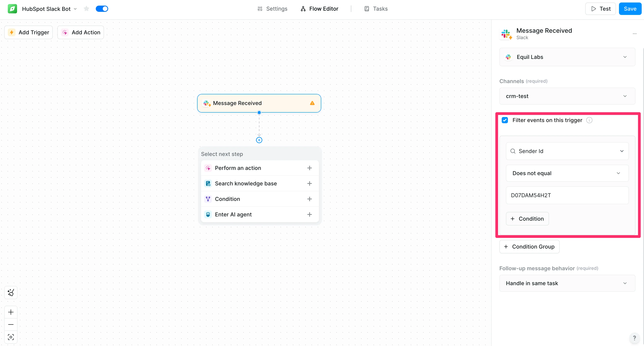Click the Save button
The width and height of the screenshot is (644, 346).
click(x=630, y=9)
